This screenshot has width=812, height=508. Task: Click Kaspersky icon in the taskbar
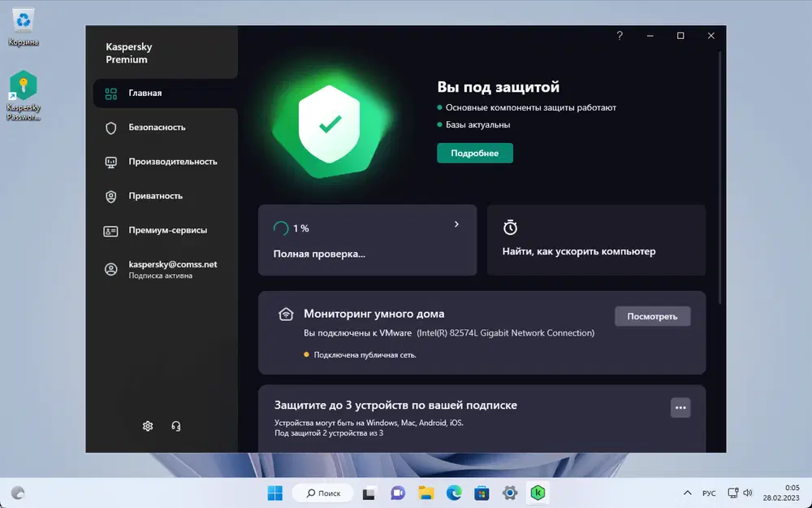click(x=538, y=493)
